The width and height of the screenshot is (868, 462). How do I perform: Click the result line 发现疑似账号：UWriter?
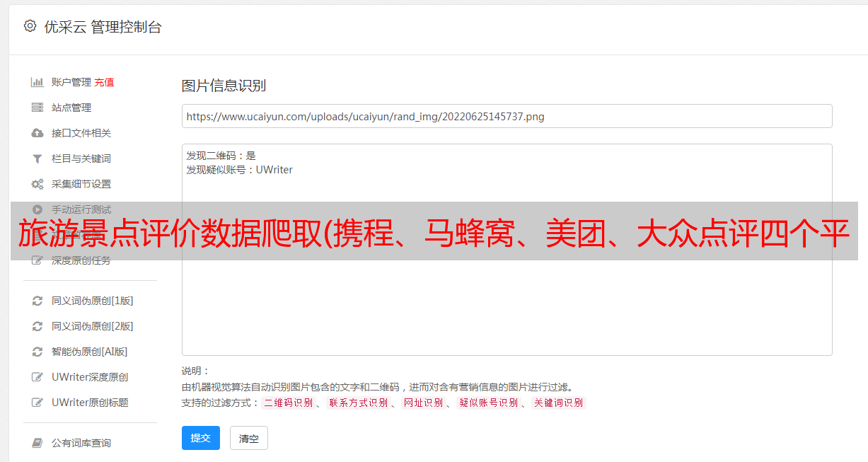[x=239, y=170]
